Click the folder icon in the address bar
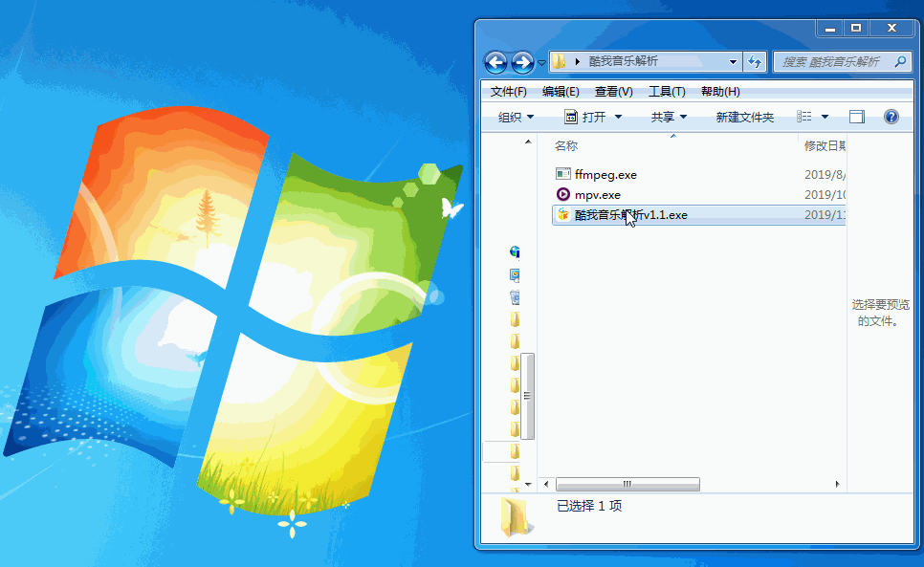This screenshot has height=567, width=924. click(560, 61)
